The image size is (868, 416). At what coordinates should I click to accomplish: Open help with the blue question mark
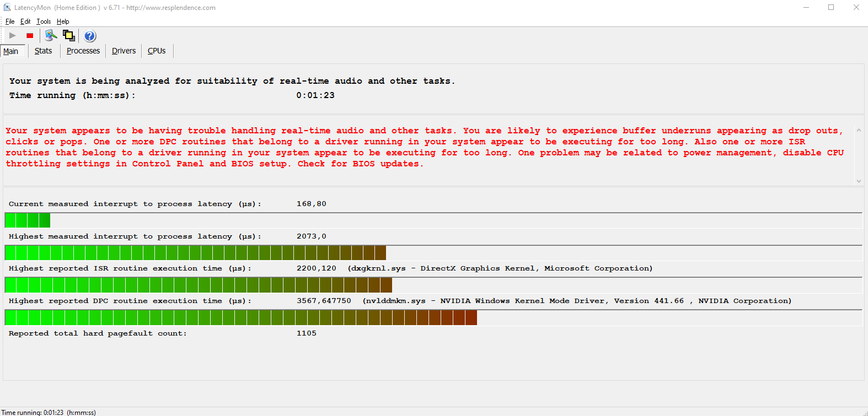click(90, 36)
